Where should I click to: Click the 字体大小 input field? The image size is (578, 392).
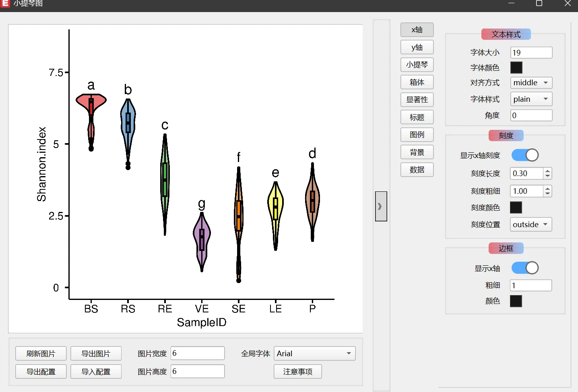[531, 53]
